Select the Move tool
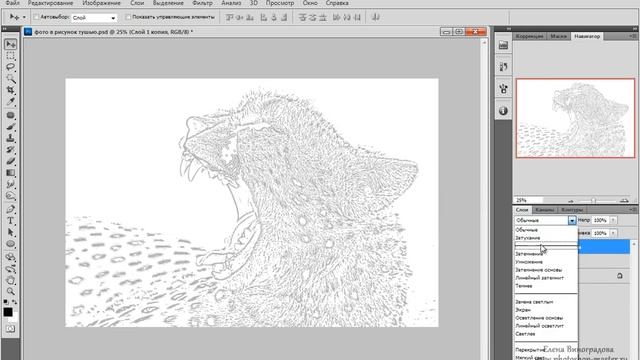This screenshot has height=360, width=640. (11, 44)
